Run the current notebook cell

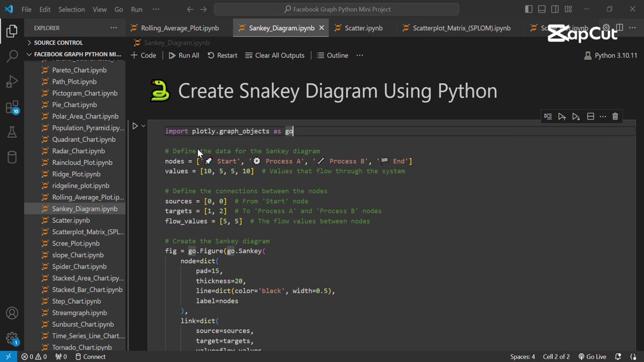click(135, 126)
